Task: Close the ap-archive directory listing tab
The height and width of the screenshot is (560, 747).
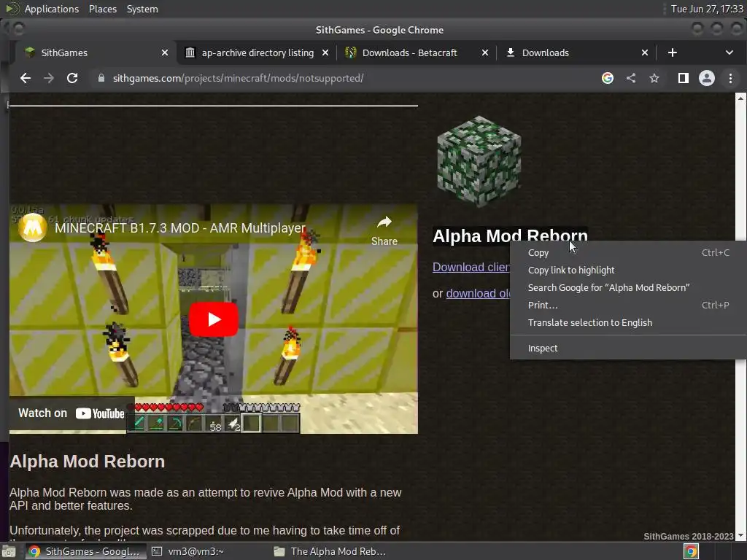Action: (325, 52)
